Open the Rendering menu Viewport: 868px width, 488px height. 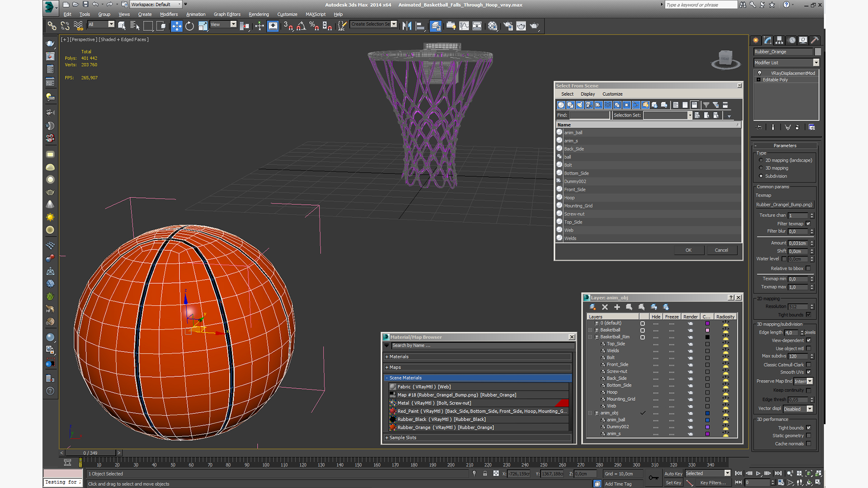(x=259, y=14)
